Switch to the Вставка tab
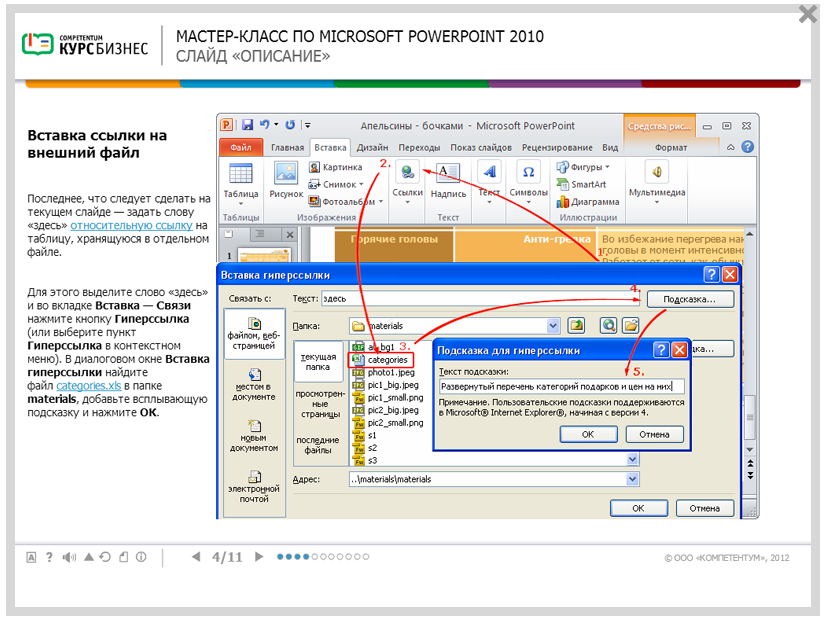This screenshot has width=828, height=626. 330,147
